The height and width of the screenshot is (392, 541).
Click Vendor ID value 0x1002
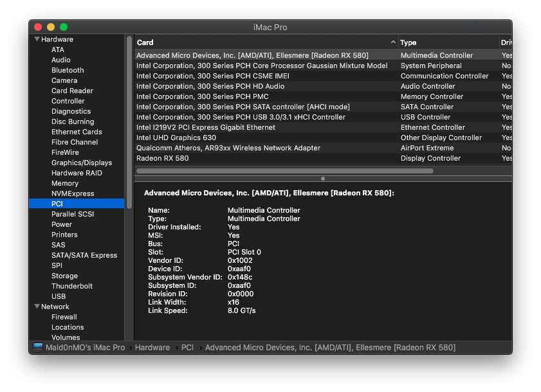pos(240,261)
